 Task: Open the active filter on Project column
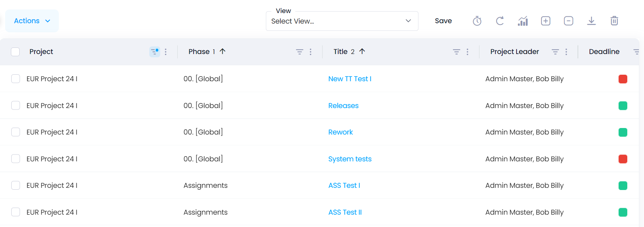[x=155, y=52]
